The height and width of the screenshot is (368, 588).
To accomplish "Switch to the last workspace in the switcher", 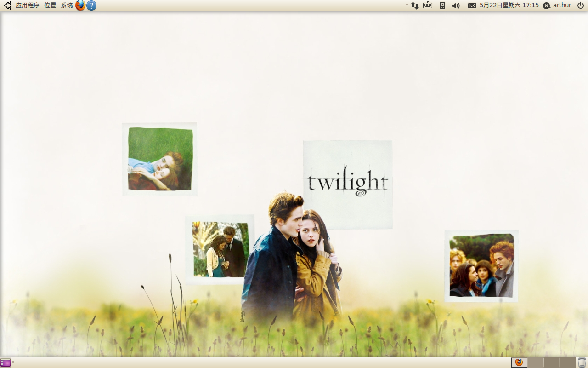I will coord(568,362).
